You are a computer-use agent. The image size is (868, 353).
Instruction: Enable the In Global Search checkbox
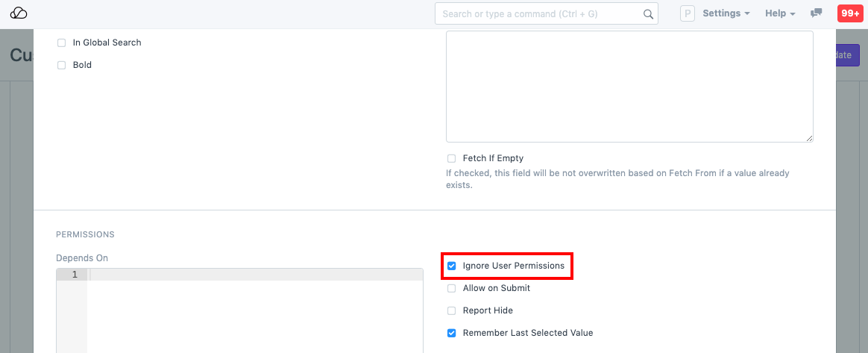click(x=62, y=43)
